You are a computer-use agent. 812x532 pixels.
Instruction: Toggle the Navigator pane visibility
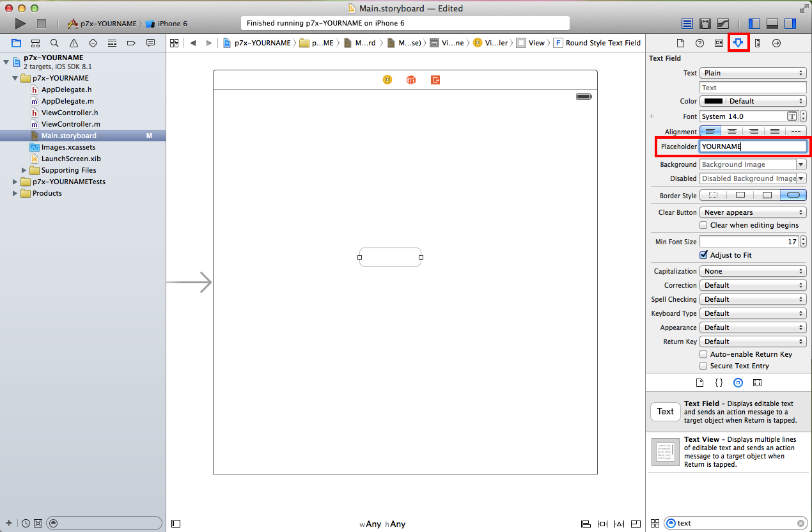(x=754, y=24)
